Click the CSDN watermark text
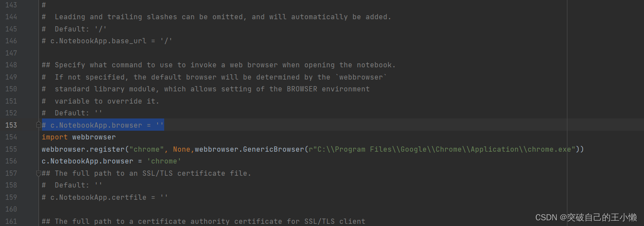The height and width of the screenshot is (226, 644). tap(586, 217)
